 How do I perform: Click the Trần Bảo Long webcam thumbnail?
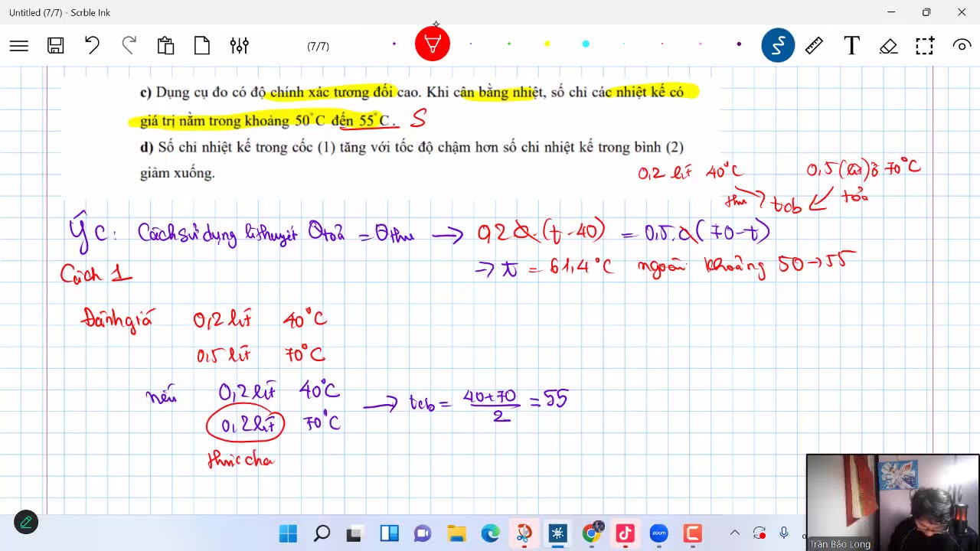[x=893, y=502]
